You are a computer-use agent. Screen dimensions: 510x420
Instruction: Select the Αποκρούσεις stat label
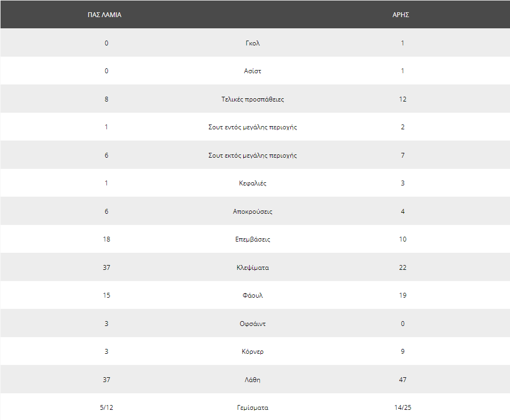tap(253, 211)
